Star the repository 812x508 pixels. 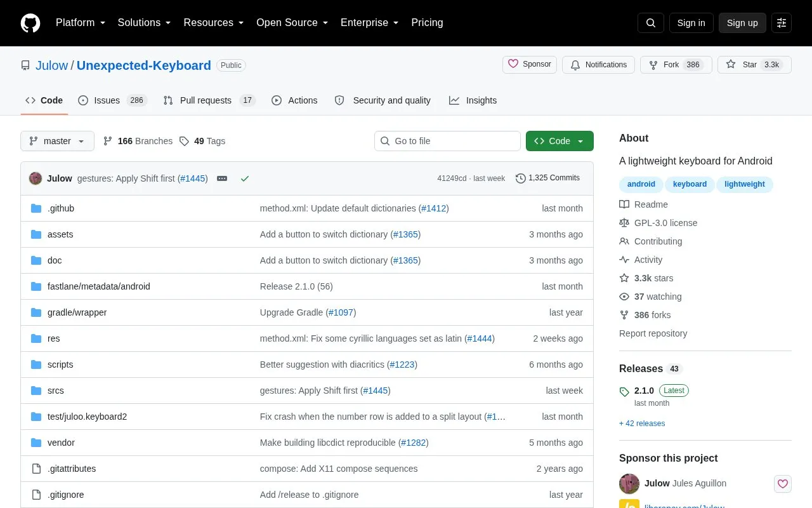754,65
